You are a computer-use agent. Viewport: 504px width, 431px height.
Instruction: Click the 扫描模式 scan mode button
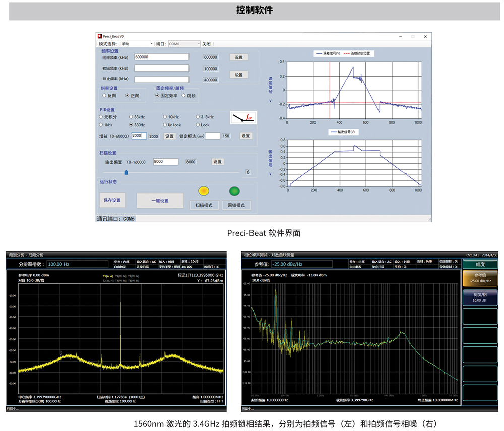pyautogui.click(x=204, y=205)
